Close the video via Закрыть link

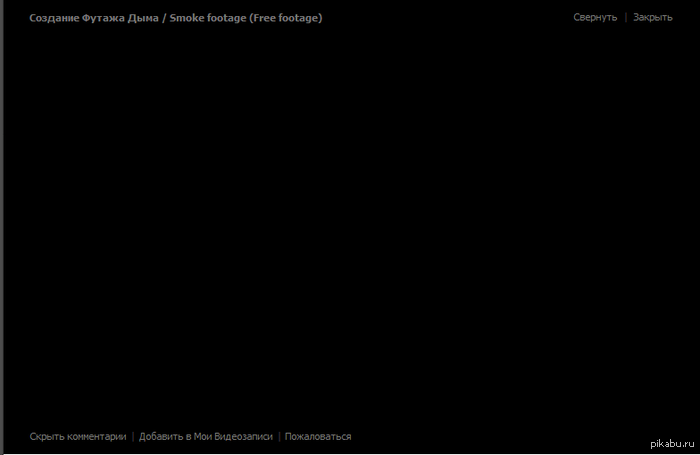click(x=653, y=17)
